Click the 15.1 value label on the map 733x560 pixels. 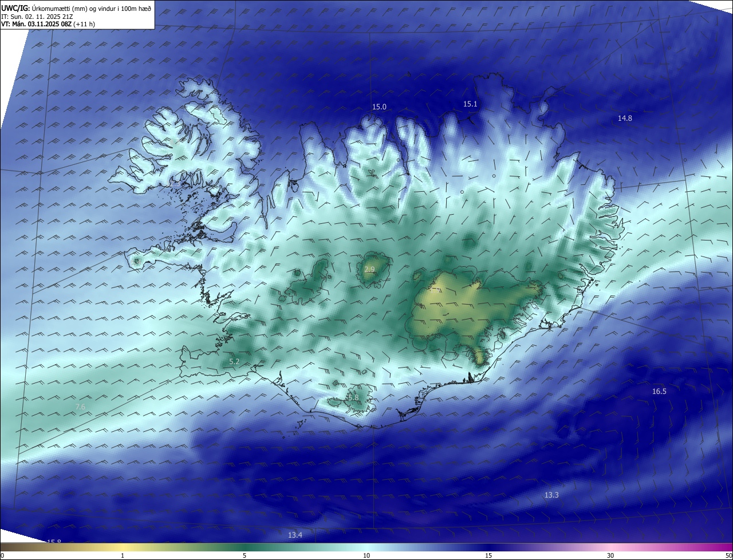click(x=470, y=104)
